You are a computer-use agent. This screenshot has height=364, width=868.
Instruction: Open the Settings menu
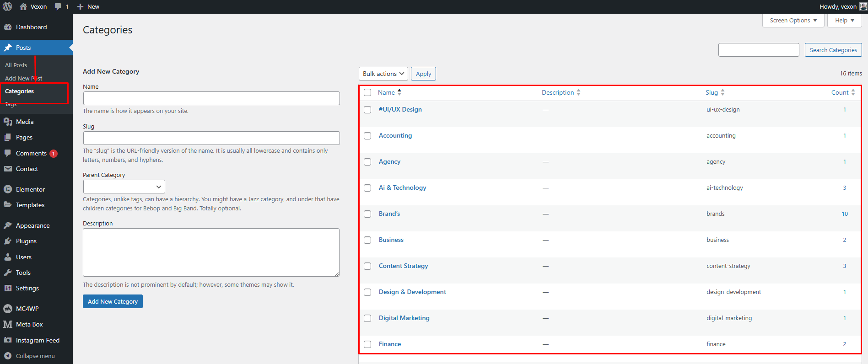(27, 288)
